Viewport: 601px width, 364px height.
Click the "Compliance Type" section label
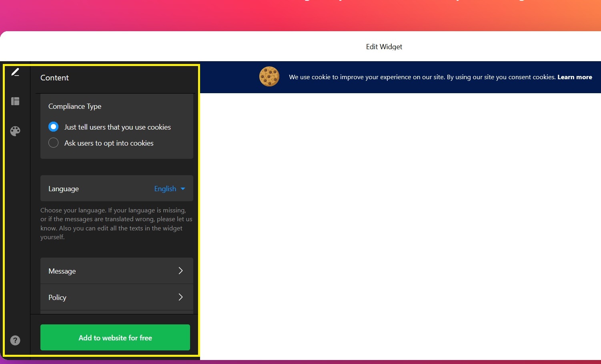tap(75, 106)
